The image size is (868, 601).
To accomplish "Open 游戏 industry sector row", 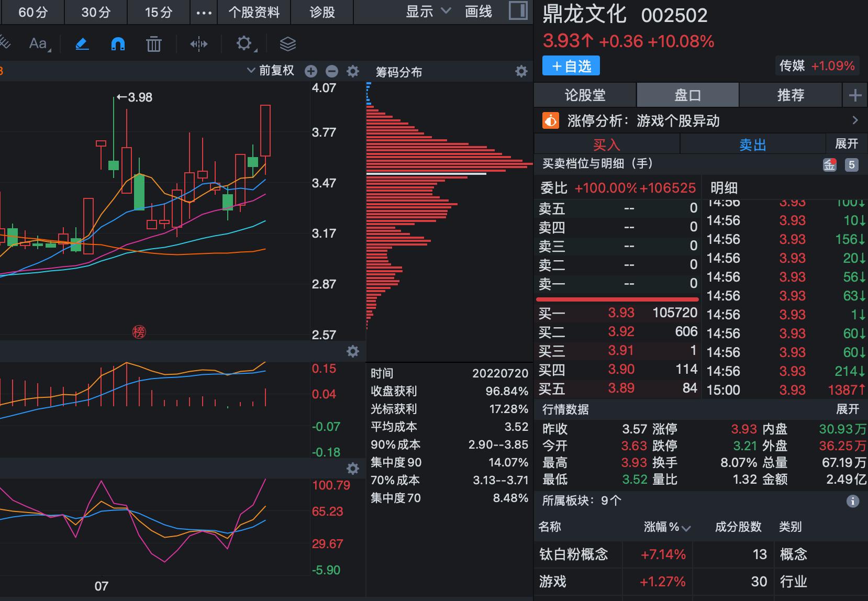I will tap(700, 582).
